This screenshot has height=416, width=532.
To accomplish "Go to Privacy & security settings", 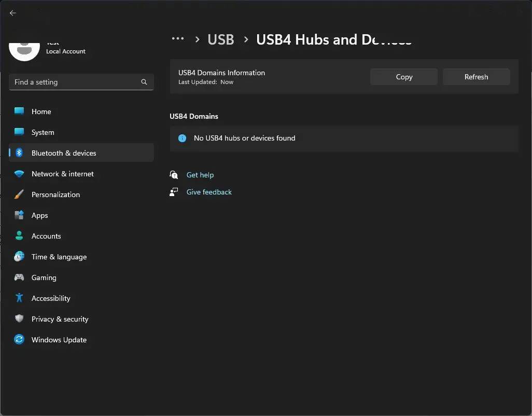I will (x=81, y=318).
